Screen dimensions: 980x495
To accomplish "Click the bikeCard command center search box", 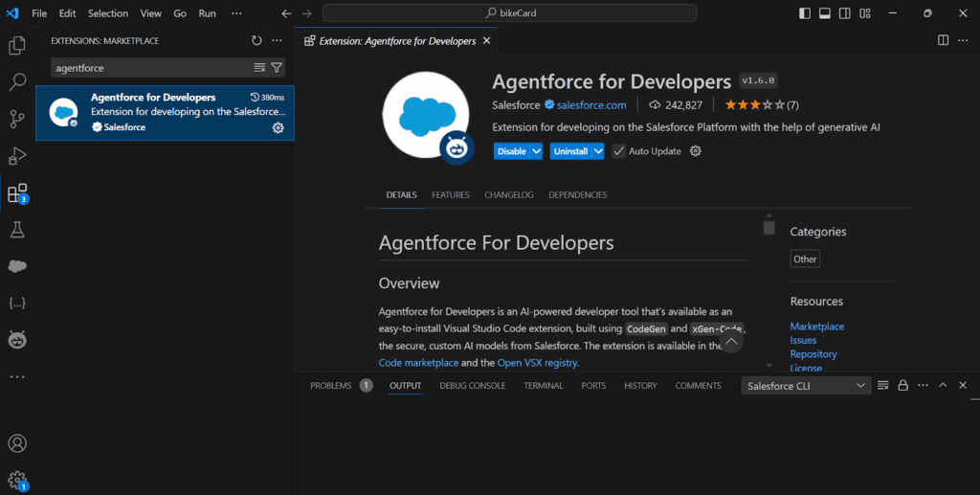I will pyautogui.click(x=509, y=13).
